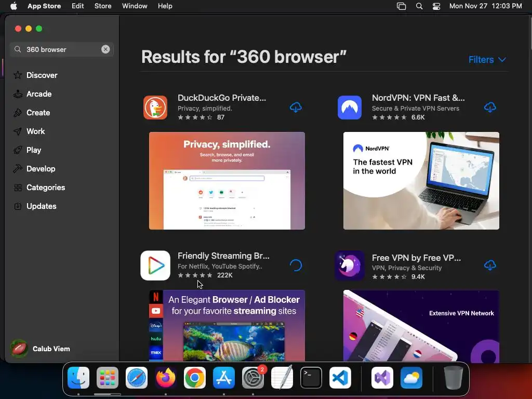Open the Edit menu
Image resolution: width=532 pixels, height=399 pixels.
click(x=78, y=6)
